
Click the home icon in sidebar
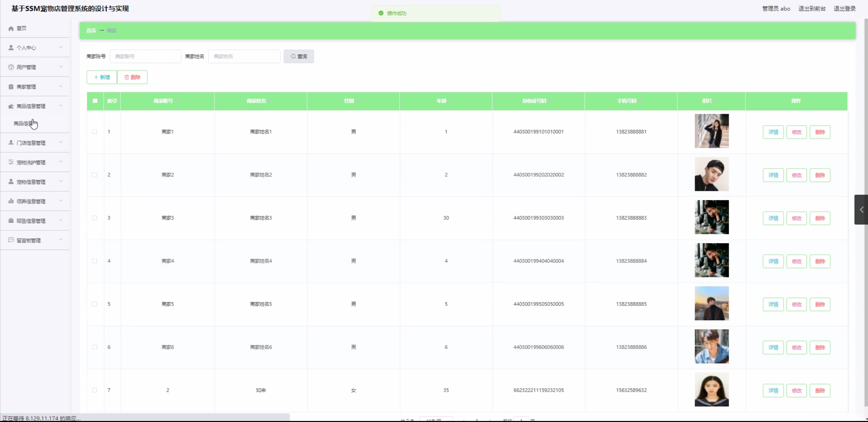click(11, 28)
